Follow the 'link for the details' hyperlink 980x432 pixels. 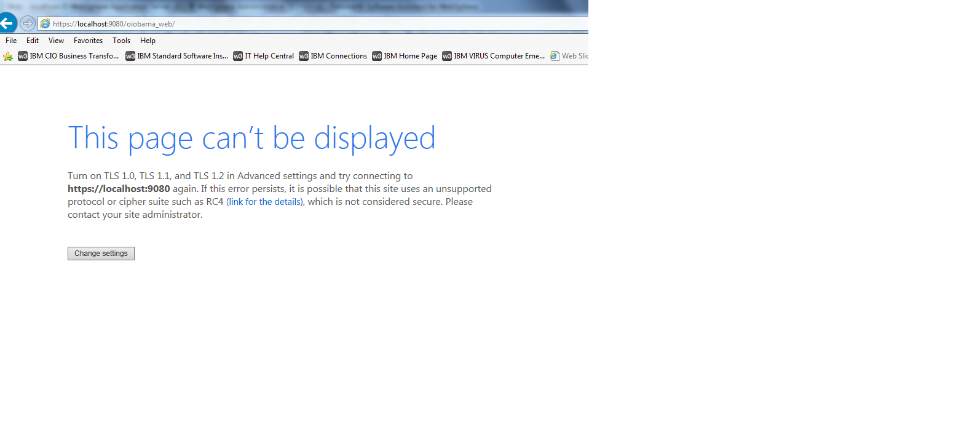[264, 202]
